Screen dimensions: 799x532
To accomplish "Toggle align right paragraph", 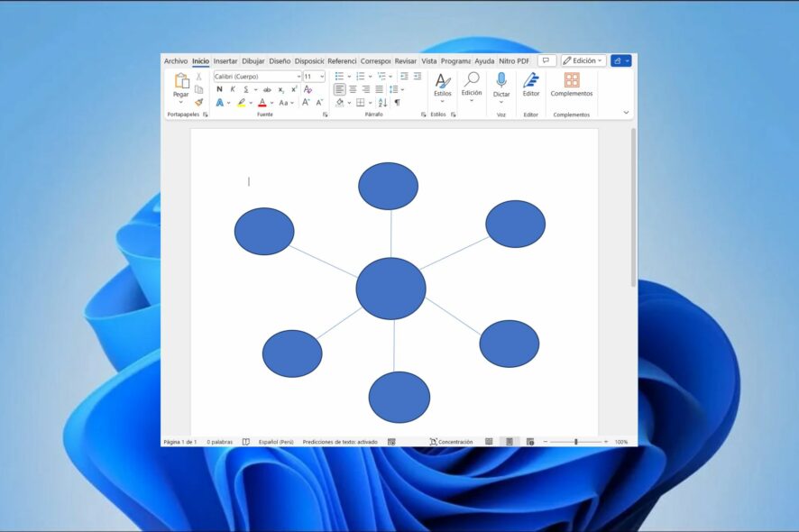I will 366,89.
